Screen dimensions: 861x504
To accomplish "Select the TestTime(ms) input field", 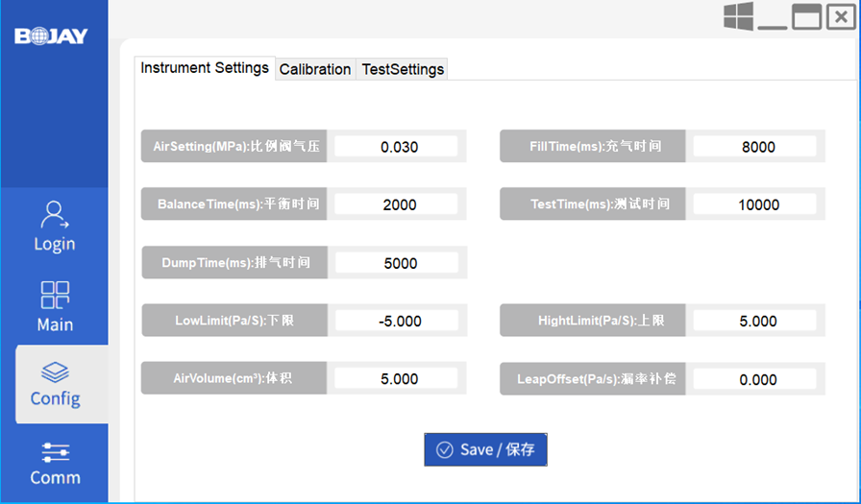I will pos(757,204).
